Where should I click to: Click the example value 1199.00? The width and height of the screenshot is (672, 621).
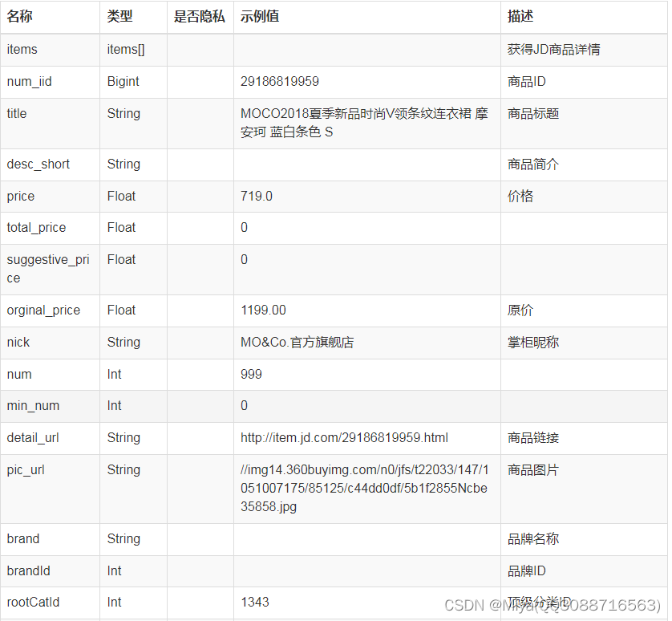coord(263,310)
